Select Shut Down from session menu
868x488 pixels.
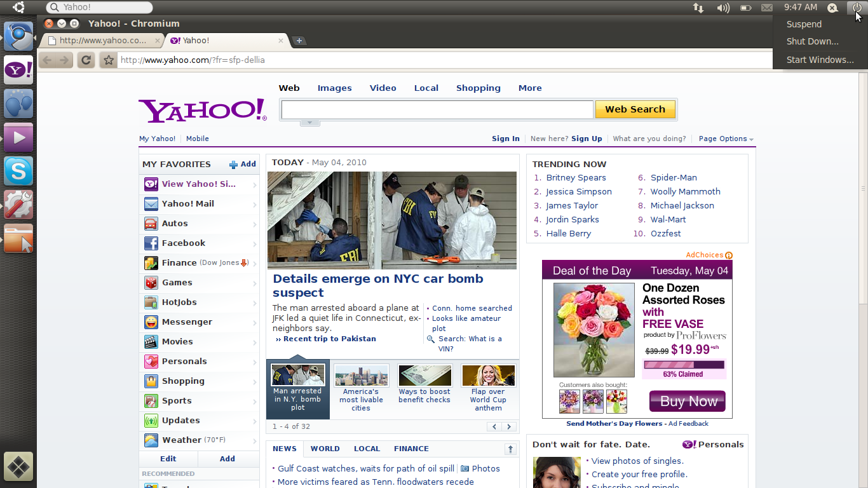tap(812, 42)
